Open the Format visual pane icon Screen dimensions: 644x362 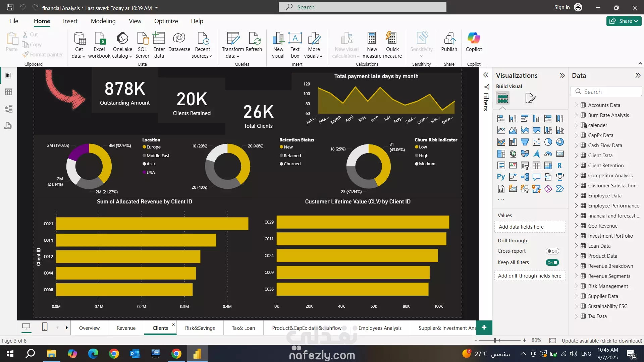tap(530, 98)
